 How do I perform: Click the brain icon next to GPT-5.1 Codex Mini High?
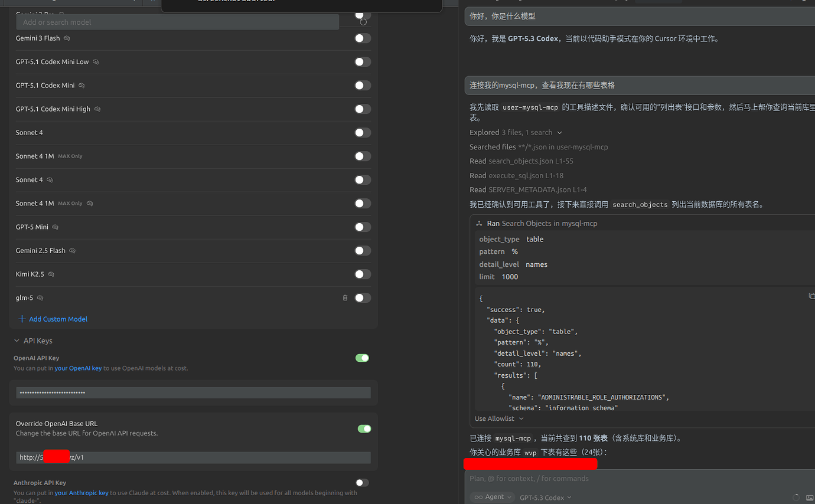pyautogui.click(x=97, y=109)
